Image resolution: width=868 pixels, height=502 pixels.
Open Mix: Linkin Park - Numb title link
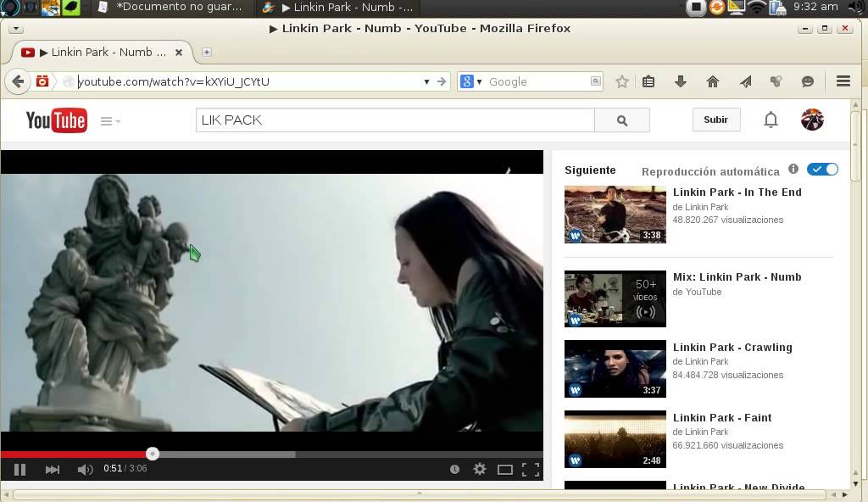737,277
